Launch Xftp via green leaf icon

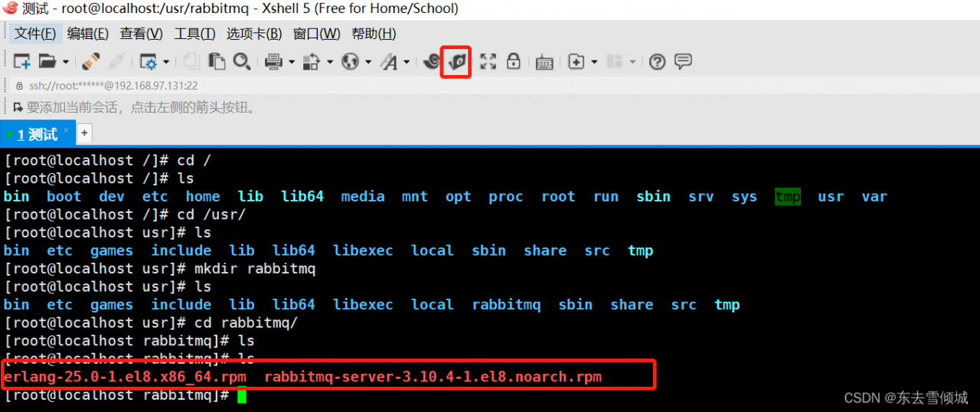tap(457, 62)
